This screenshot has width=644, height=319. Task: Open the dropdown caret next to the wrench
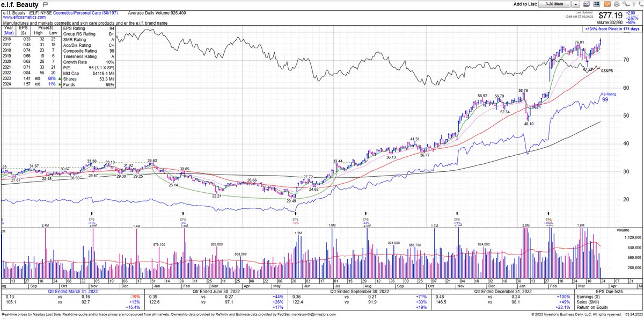pos(629,5)
